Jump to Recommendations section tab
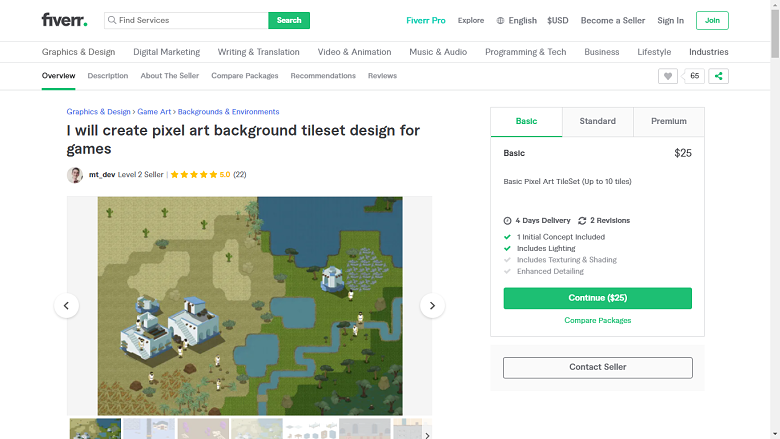The width and height of the screenshot is (780, 439). pyautogui.click(x=323, y=76)
